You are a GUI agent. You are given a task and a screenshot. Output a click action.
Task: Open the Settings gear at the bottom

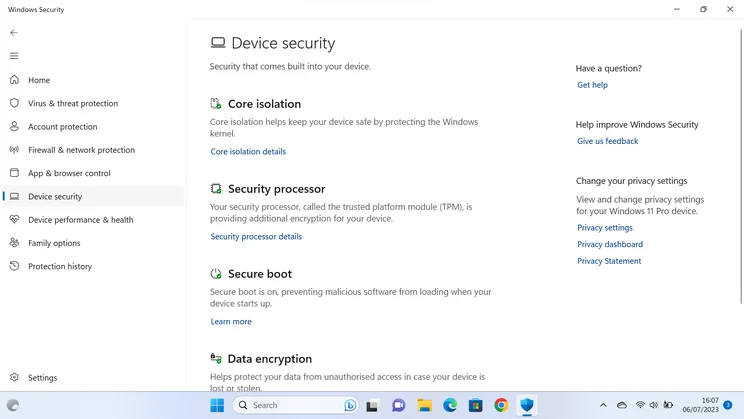14,377
